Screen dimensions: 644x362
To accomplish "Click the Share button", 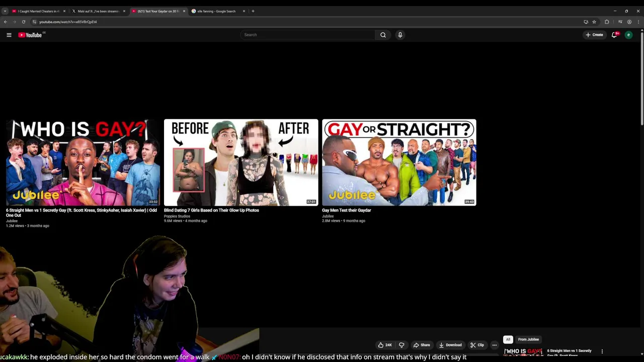I will 422,345.
